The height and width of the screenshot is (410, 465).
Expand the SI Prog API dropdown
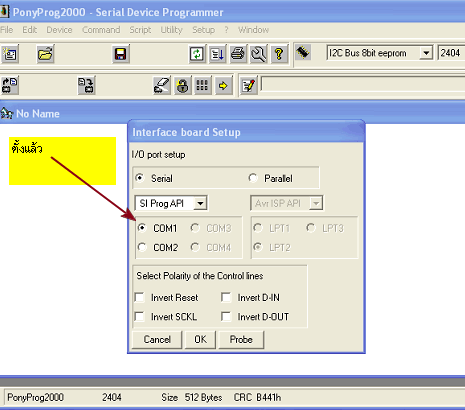coord(200,203)
